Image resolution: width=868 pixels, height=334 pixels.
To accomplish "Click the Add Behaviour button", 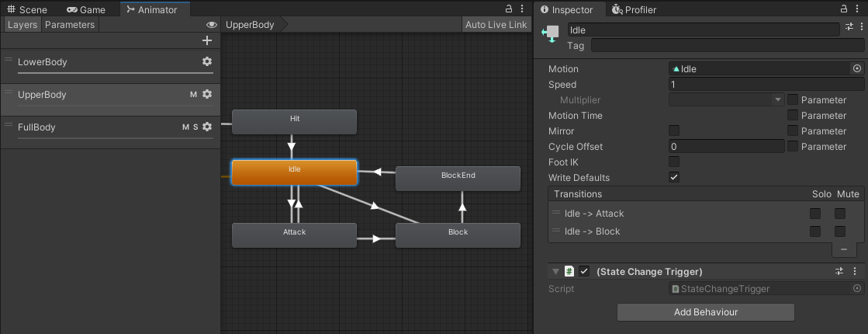I will [705, 312].
